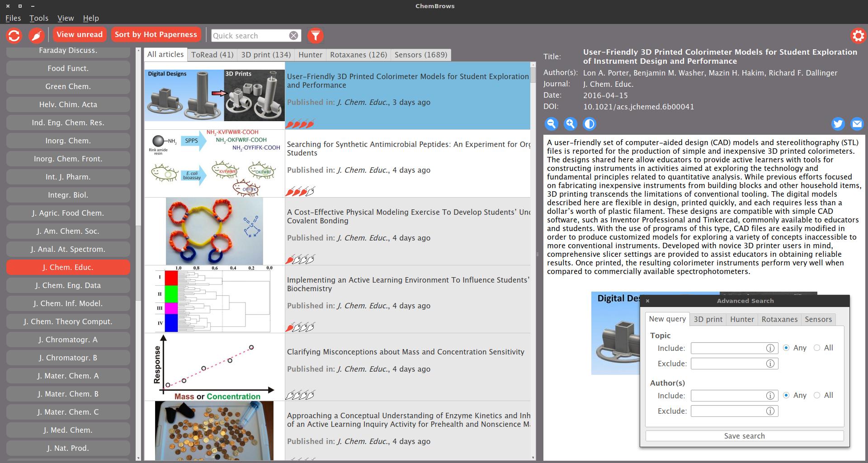Open settings via the gear icon
Image resolution: width=868 pixels, height=463 pixels.
pyautogui.click(x=858, y=35)
